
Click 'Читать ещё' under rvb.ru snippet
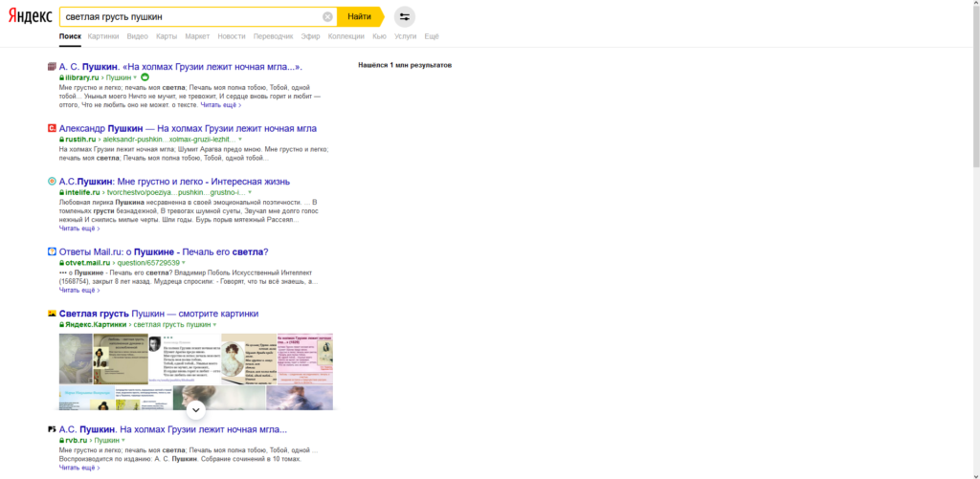point(79,468)
